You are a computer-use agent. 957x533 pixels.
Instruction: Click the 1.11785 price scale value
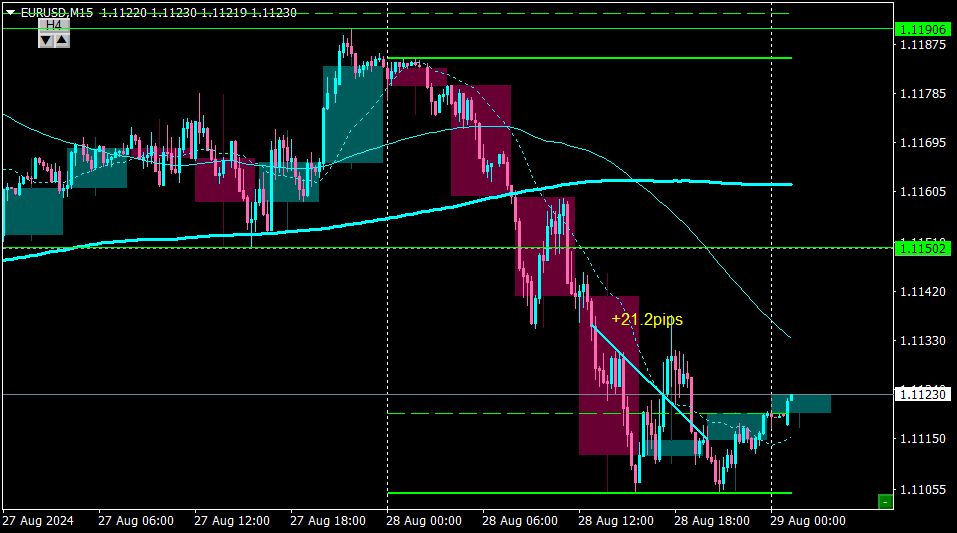pyautogui.click(x=923, y=94)
